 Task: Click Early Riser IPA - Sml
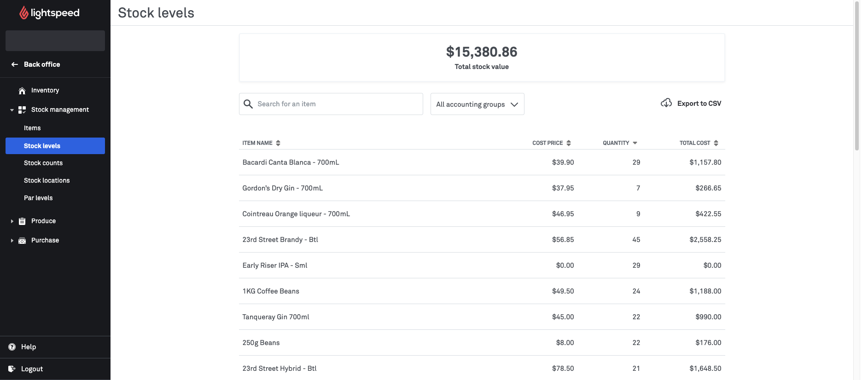point(275,265)
